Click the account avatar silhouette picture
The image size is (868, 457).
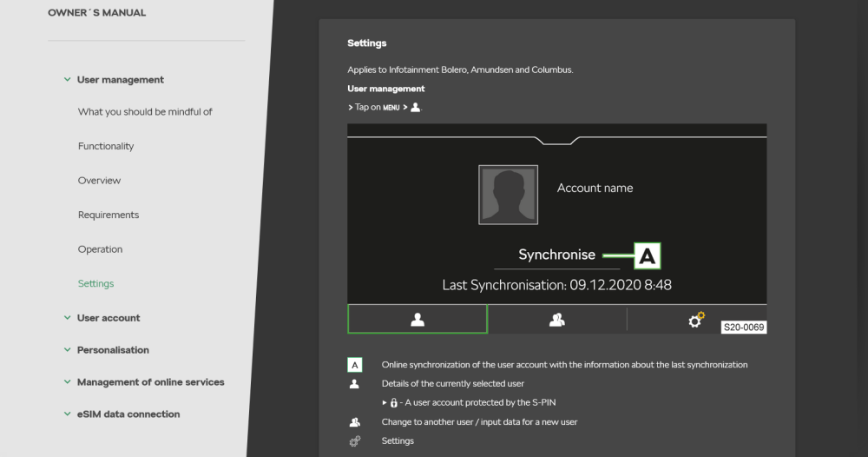tap(508, 195)
